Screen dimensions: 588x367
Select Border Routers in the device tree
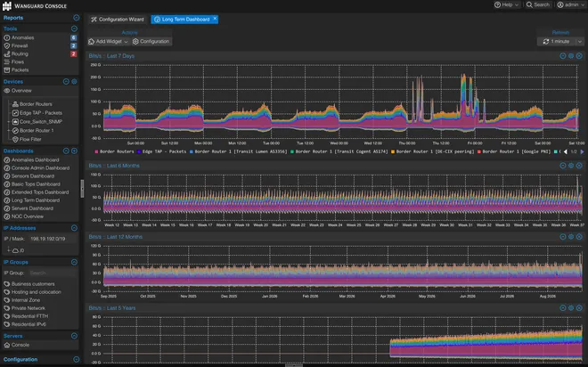click(36, 104)
